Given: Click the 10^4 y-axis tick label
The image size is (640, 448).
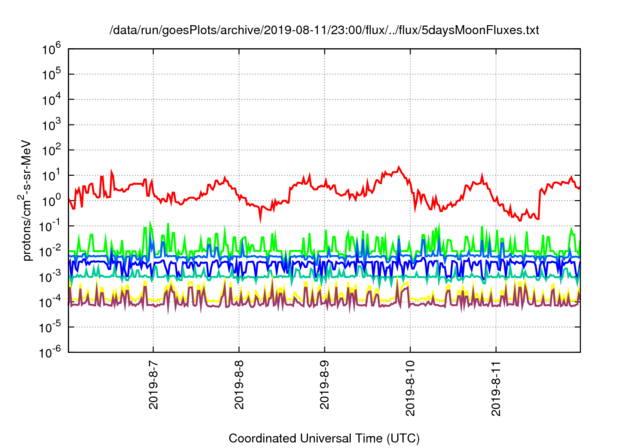Looking at the screenshot, I should coord(51,100).
